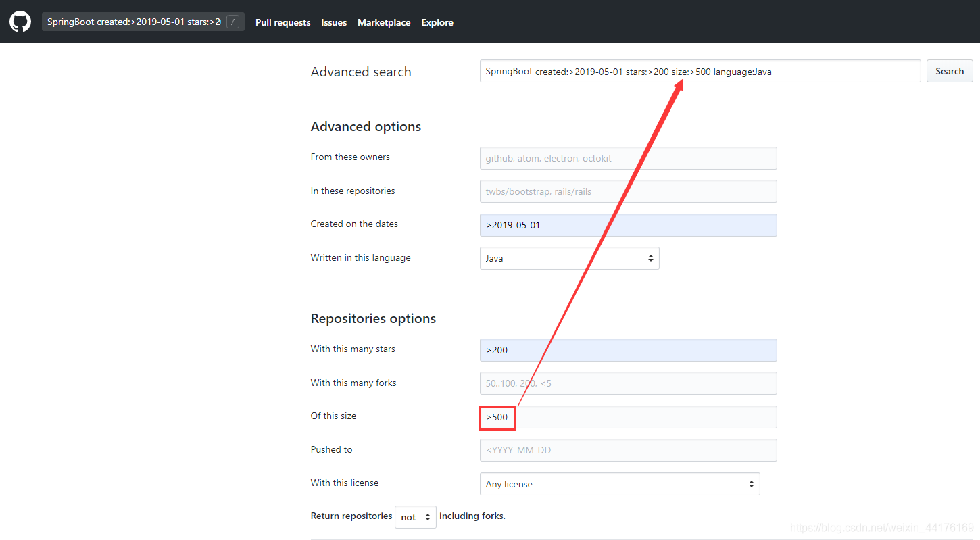980x540 pixels.
Task: Click the 'In these repositories' label
Action: click(353, 191)
